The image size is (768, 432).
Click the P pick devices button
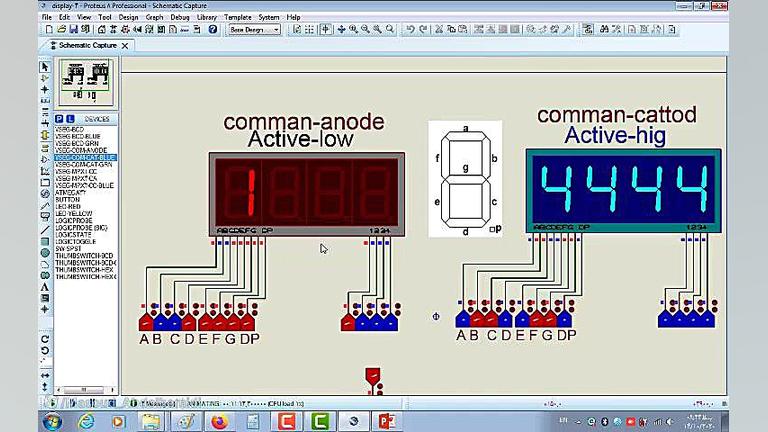coord(58,119)
